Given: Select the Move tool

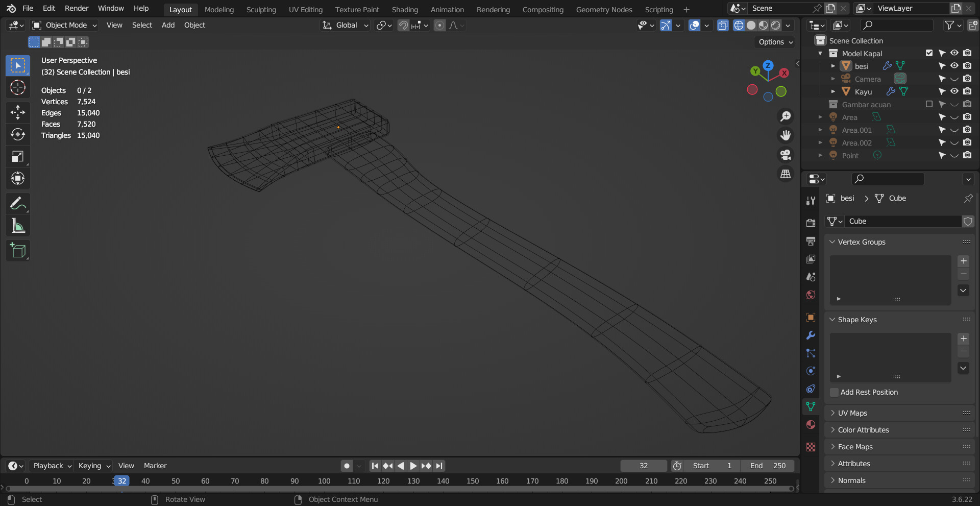Looking at the screenshot, I should coord(18,112).
